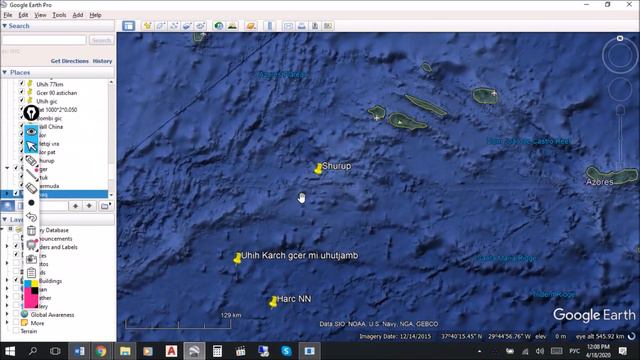Open the Tools menu
Screen dimensions: 640x360
click(x=59, y=15)
